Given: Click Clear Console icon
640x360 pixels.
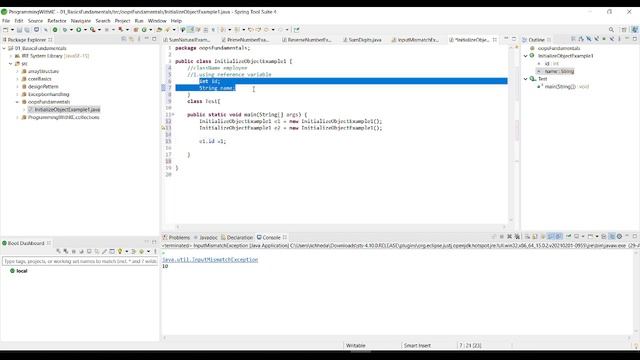Looking at the screenshot, I should tap(527, 236).
